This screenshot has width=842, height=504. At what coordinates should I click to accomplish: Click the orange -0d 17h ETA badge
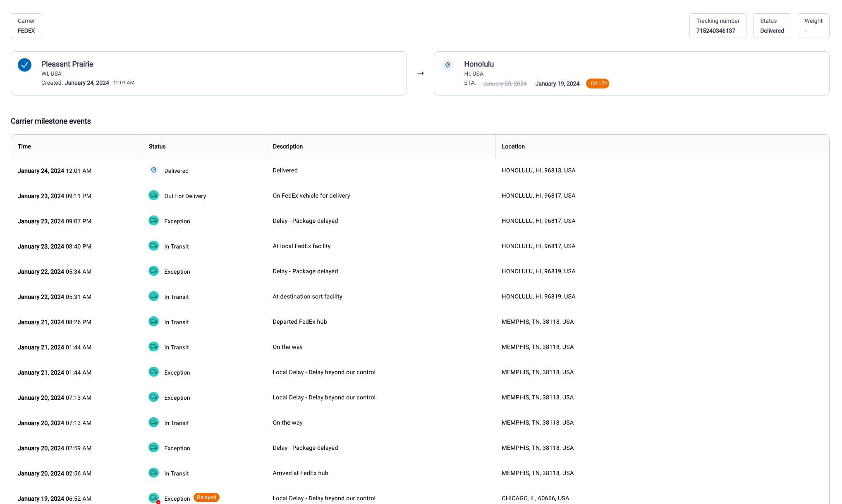[597, 84]
